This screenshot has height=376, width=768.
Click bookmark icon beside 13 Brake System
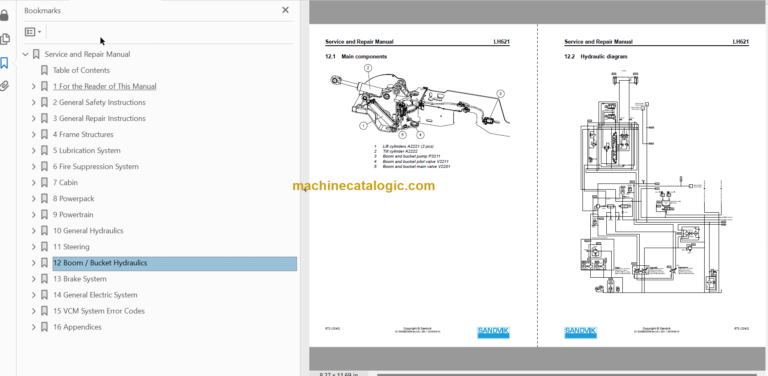[x=44, y=279]
